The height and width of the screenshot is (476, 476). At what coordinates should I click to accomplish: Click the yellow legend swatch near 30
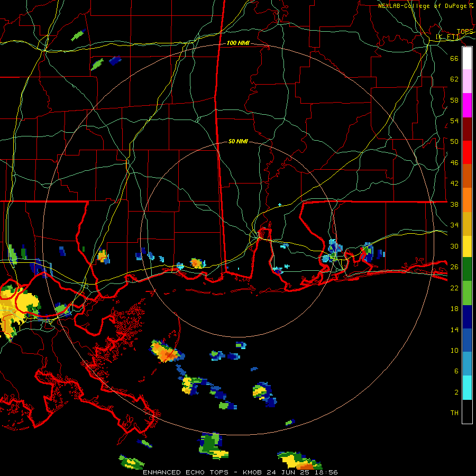[467, 246]
